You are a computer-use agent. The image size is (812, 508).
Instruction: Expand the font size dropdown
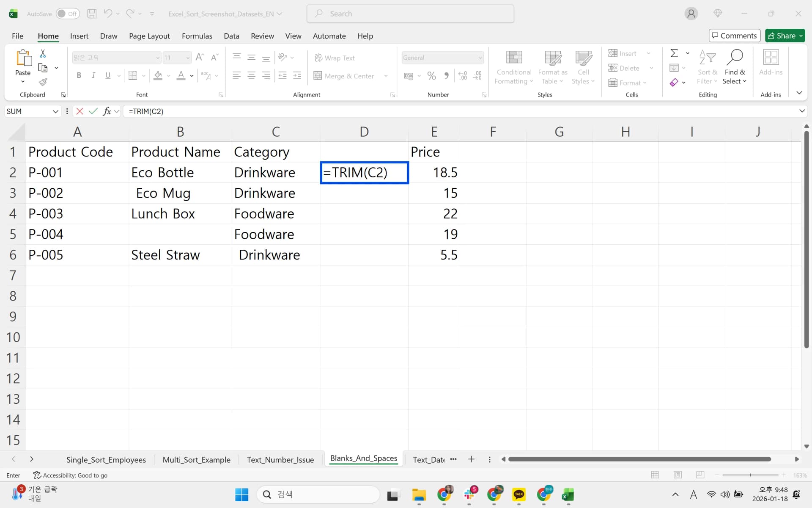[x=187, y=58]
